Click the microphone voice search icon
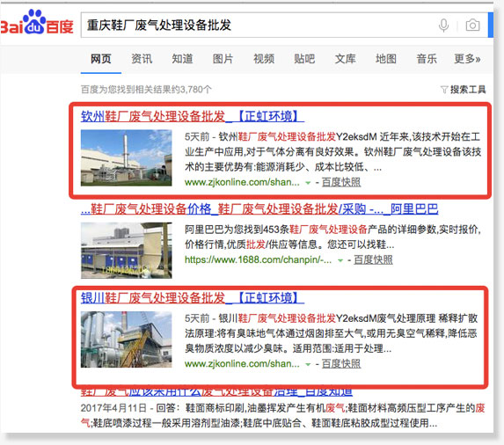 443,26
